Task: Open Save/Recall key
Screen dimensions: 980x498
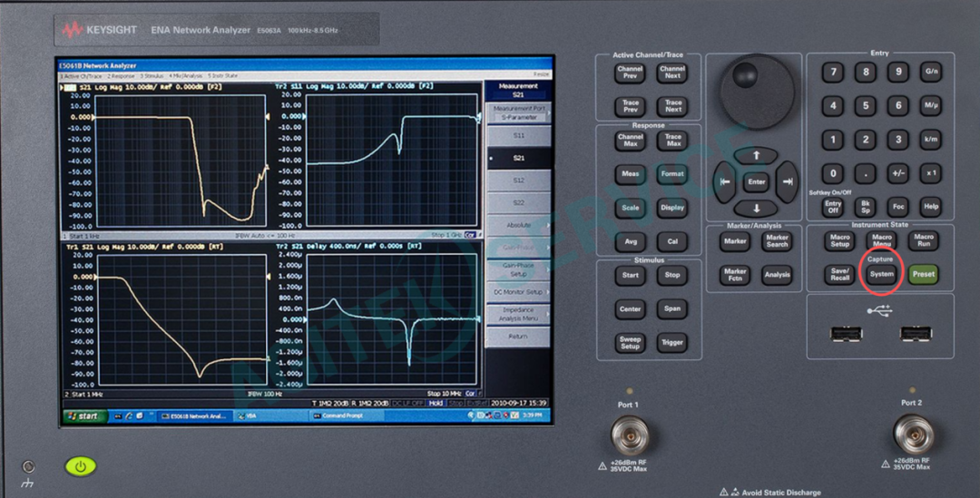Action: click(x=840, y=274)
